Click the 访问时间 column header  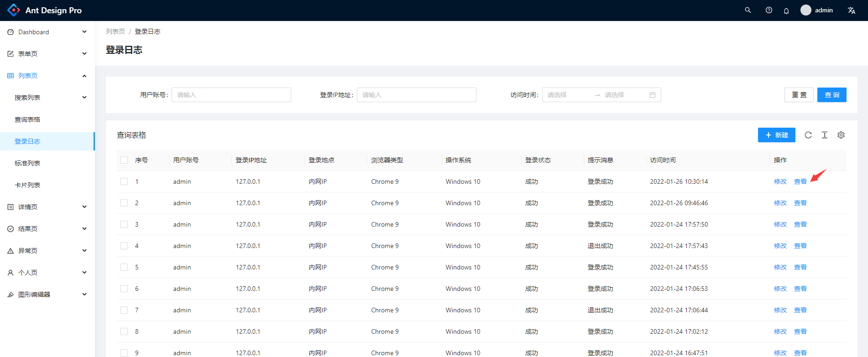point(663,160)
